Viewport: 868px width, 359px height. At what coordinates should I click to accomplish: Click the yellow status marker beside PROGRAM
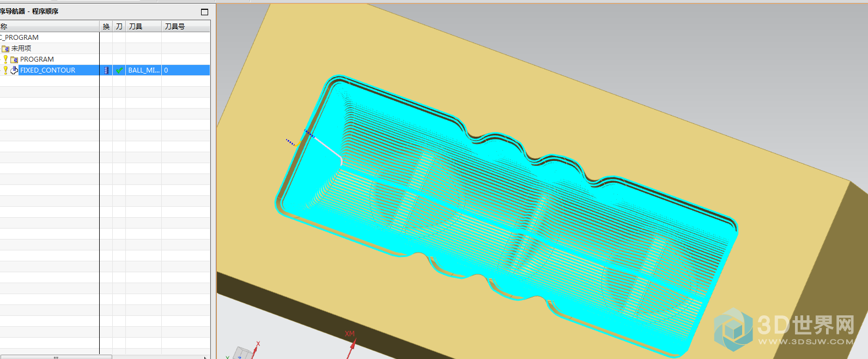coord(5,59)
